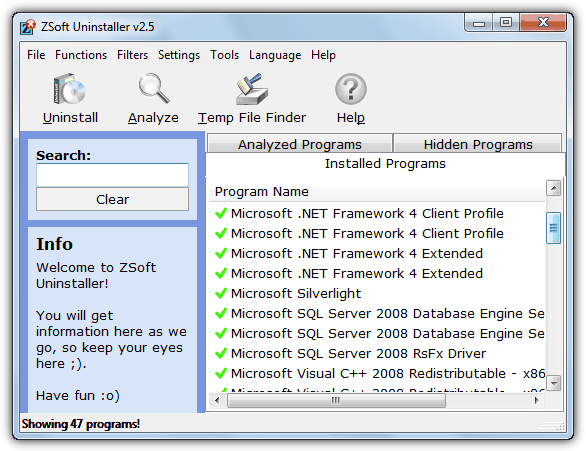
Task: Click the Help question mark icon
Action: pyautogui.click(x=351, y=89)
